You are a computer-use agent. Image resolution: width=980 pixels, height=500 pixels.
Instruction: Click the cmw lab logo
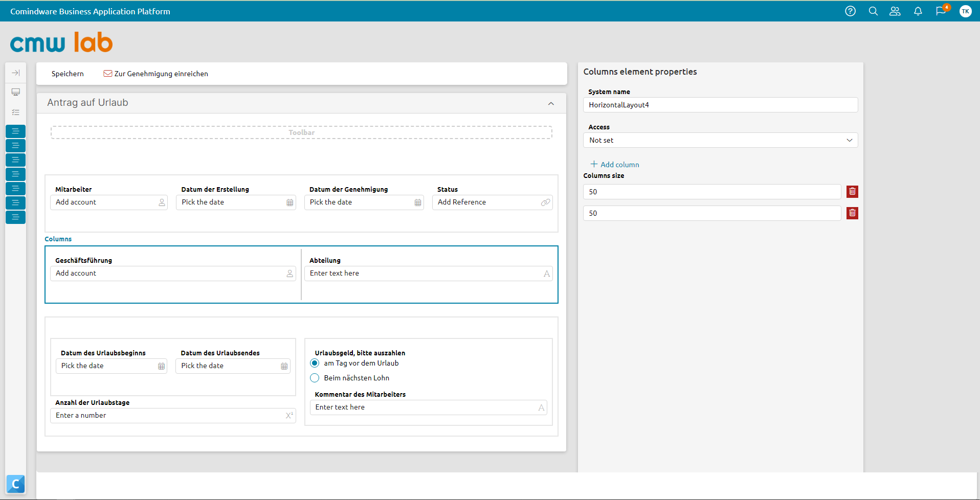(61, 43)
